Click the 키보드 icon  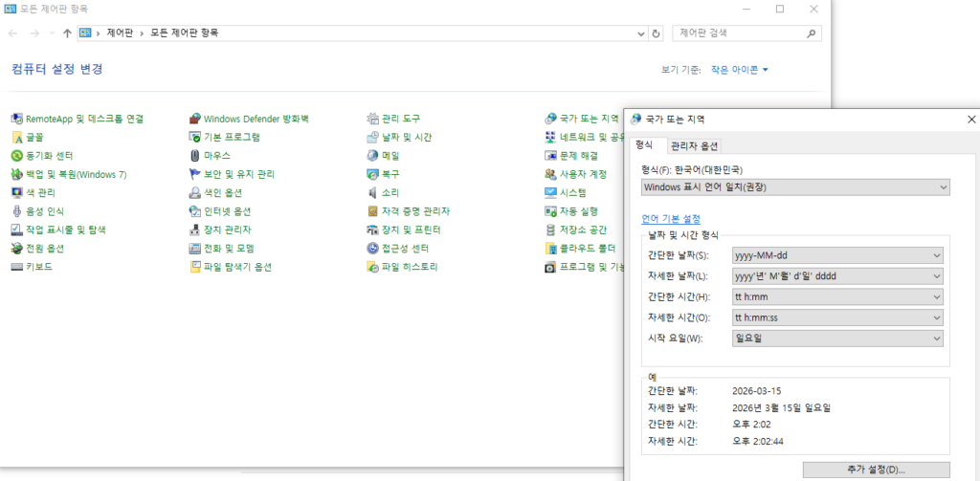point(16,267)
